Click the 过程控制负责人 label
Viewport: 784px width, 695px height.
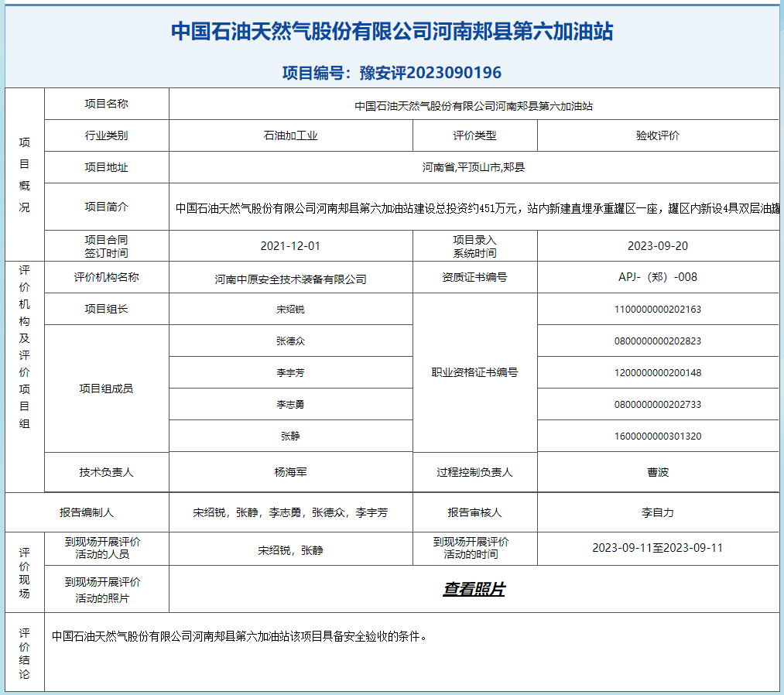pos(475,472)
